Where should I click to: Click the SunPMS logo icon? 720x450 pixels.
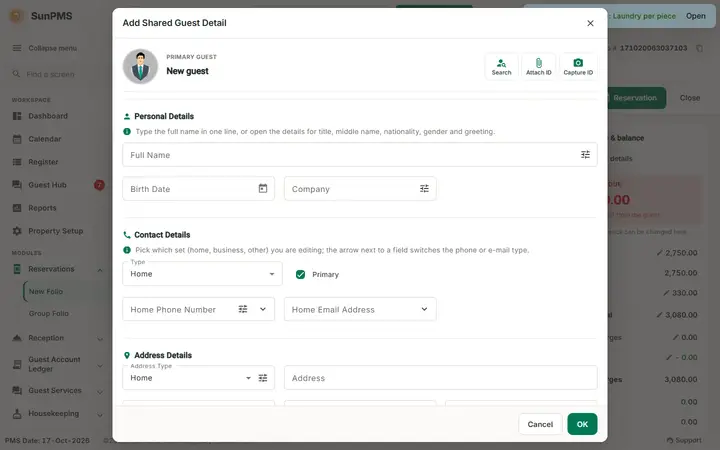coord(17,16)
